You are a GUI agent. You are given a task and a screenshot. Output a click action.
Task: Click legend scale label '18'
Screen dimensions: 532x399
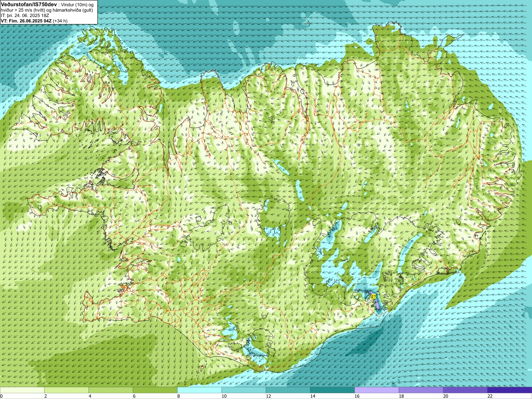401,396
